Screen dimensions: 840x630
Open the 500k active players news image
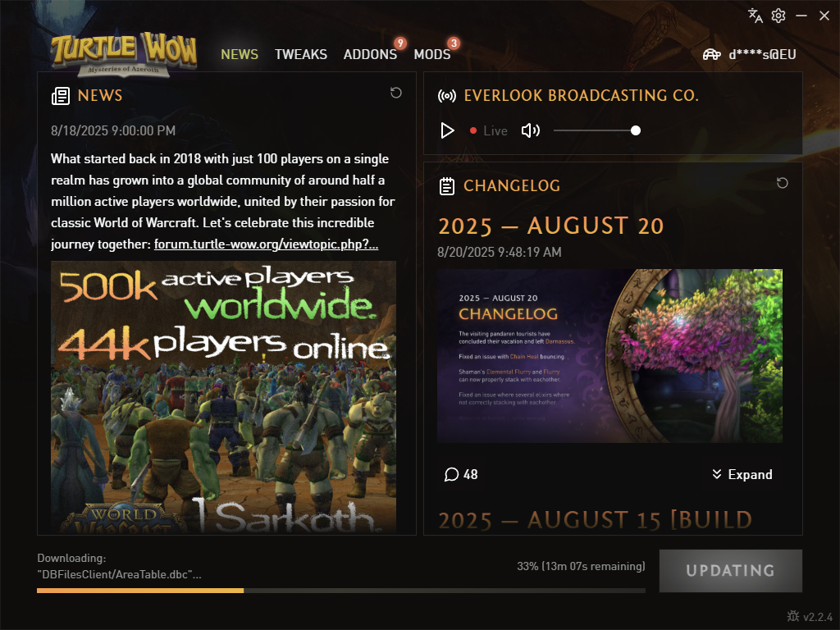223,397
